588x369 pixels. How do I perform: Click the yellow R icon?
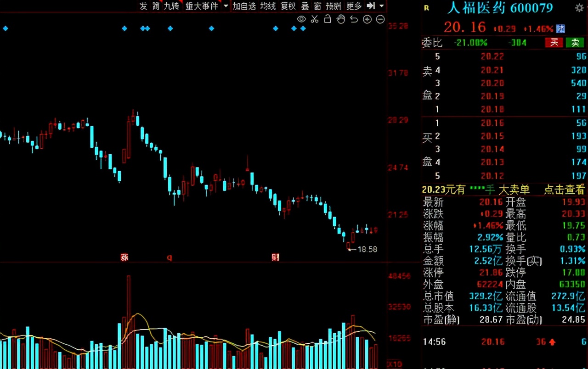[426, 8]
